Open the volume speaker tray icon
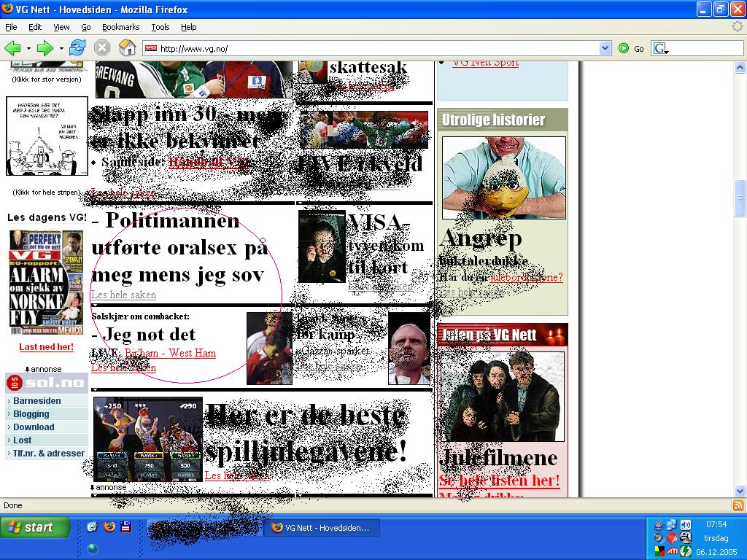 (x=686, y=525)
